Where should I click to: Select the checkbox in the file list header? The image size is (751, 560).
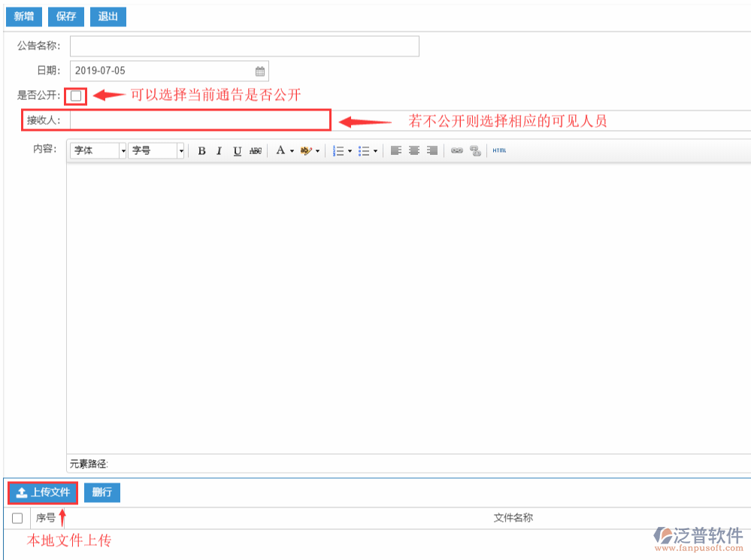pos(16,517)
